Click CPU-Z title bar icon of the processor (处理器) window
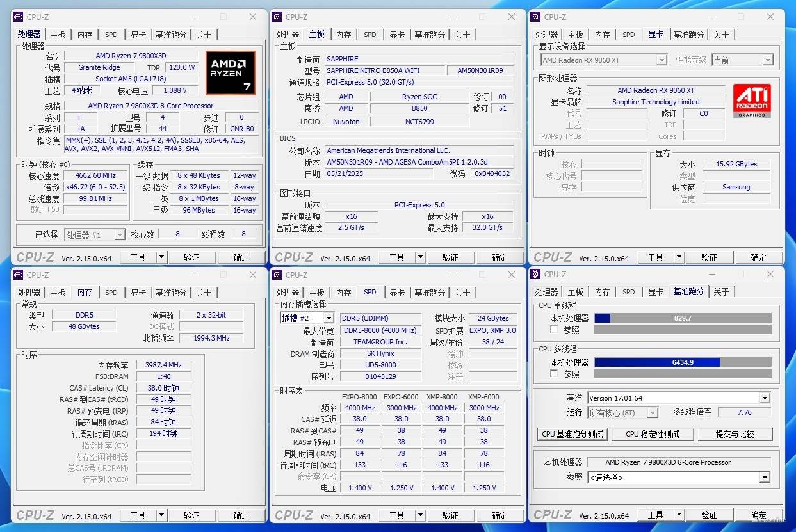The image size is (796, 532). [18, 17]
